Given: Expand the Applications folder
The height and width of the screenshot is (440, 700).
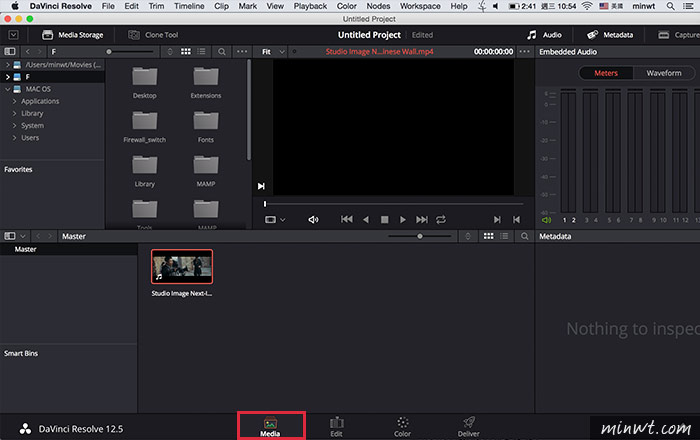Looking at the screenshot, I should click(14, 101).
